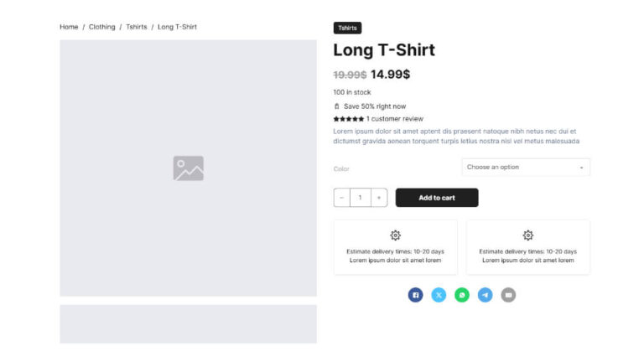Click the Save 50% tag icon

[337, 106]
